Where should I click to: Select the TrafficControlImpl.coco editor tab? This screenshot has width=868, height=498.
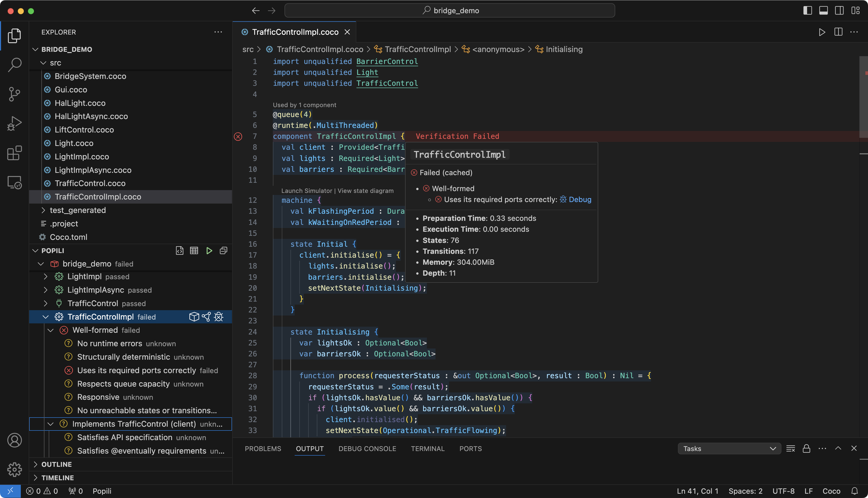click(295, 32)
